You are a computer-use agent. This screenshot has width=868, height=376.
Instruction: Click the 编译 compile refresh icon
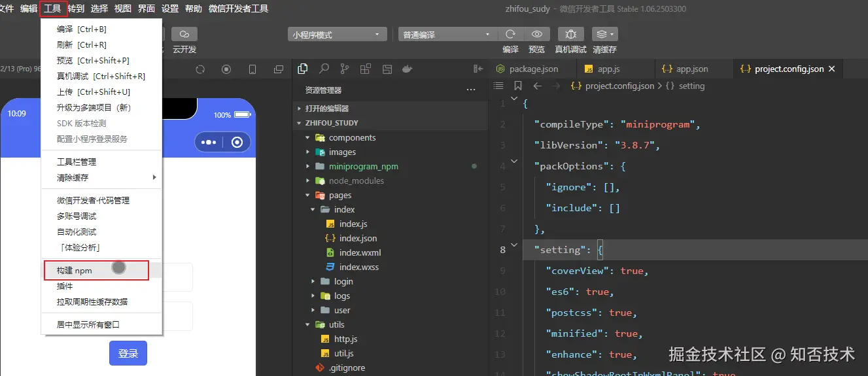511,34
